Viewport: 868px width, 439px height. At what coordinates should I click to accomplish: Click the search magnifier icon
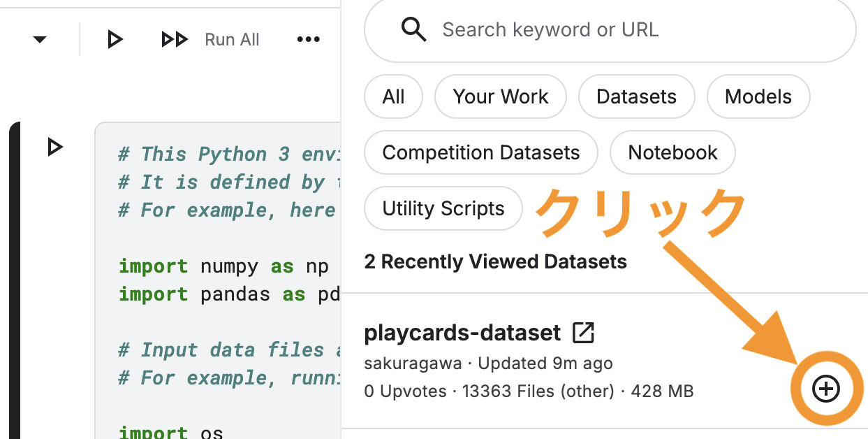point(413,29)
